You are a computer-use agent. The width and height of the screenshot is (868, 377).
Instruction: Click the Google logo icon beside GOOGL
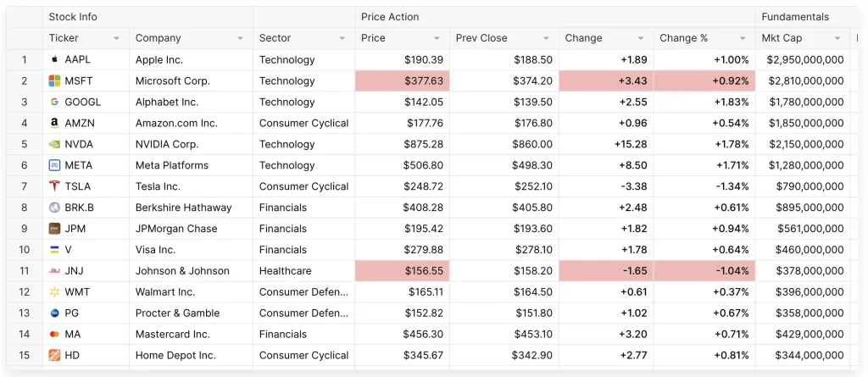pos(54,103)
